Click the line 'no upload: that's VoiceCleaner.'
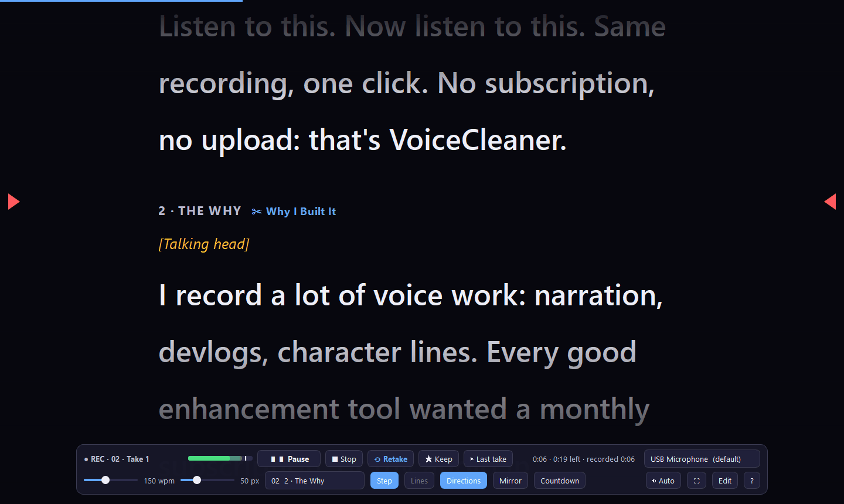 click(363, 140)
